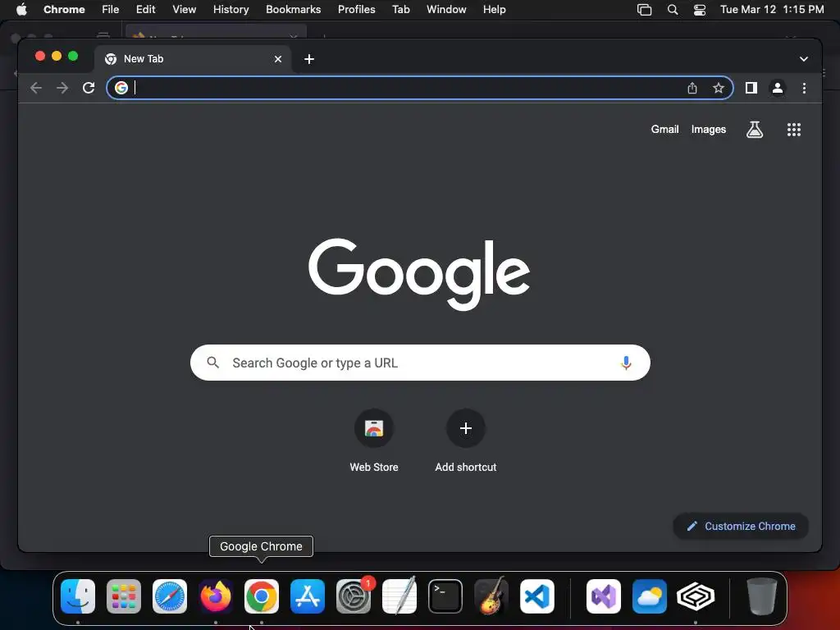This screenshot has width=840, height=630.
Task: Click the magnifier in the search box
Action: (x=212, y=363)
